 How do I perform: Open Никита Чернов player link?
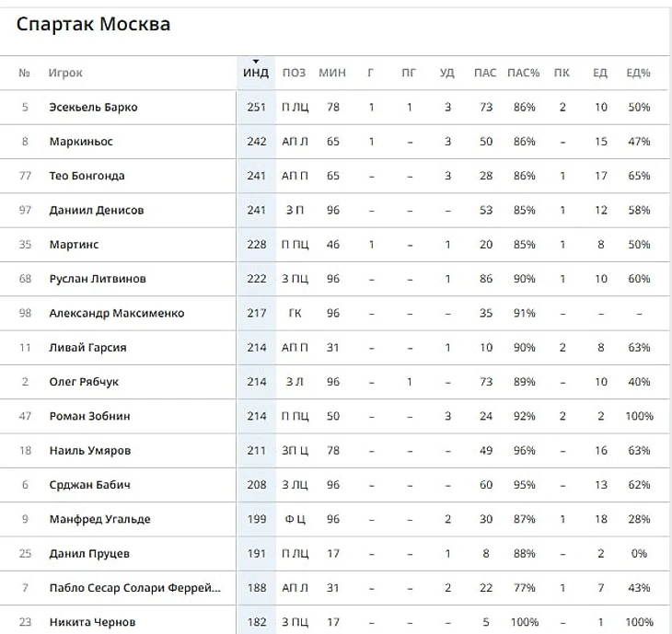[93, 622]
